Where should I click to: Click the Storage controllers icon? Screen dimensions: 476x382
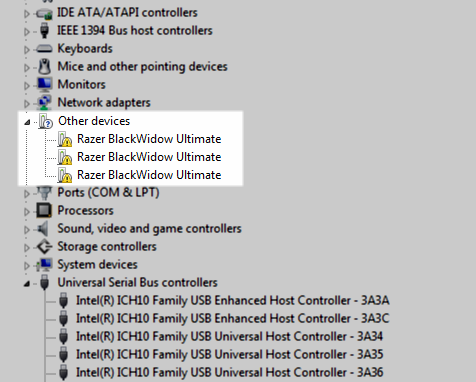pos(44,247)
